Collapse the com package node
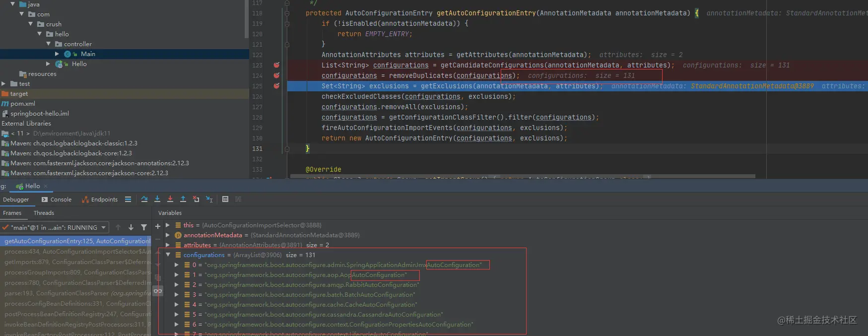The width and height of the screenshot is (868, 336). tap(21, 14)
